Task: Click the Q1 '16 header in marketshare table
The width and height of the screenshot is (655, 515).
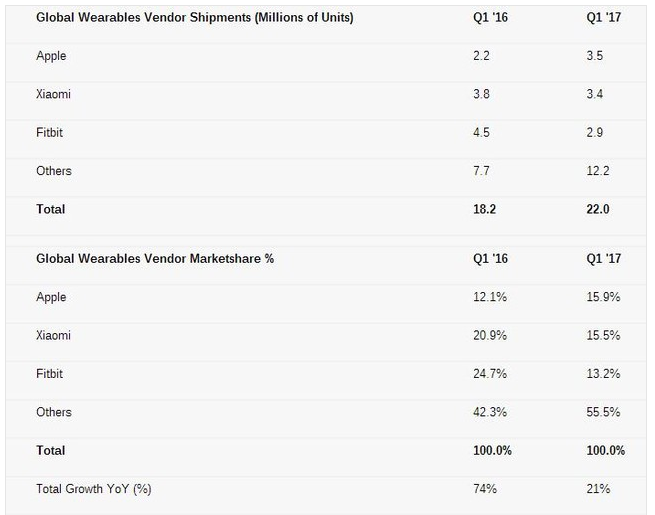Action: 490,259
